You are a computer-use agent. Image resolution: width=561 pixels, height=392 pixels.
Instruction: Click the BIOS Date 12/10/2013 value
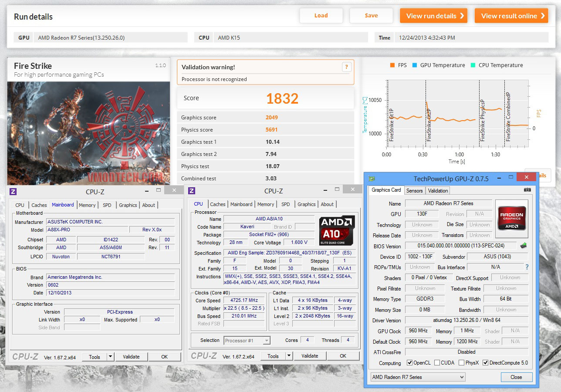pyautogui.click(x=111, y=293)
